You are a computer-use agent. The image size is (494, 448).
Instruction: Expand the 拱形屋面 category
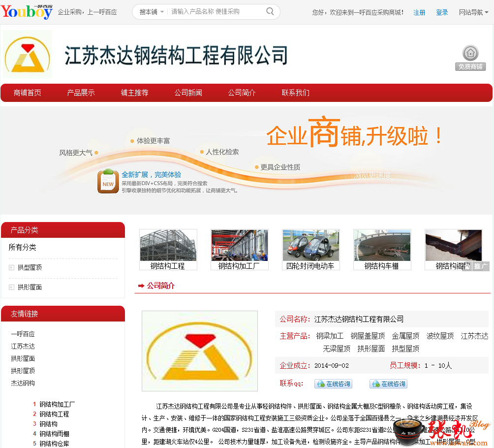pos(11,287)
